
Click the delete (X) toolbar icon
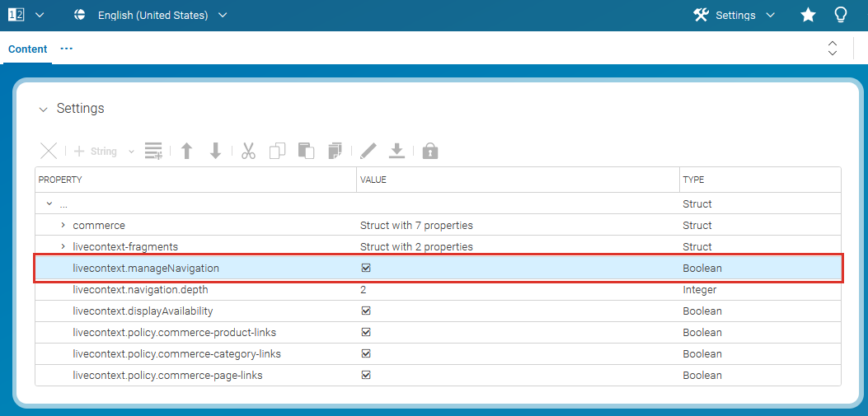point(49,151)
